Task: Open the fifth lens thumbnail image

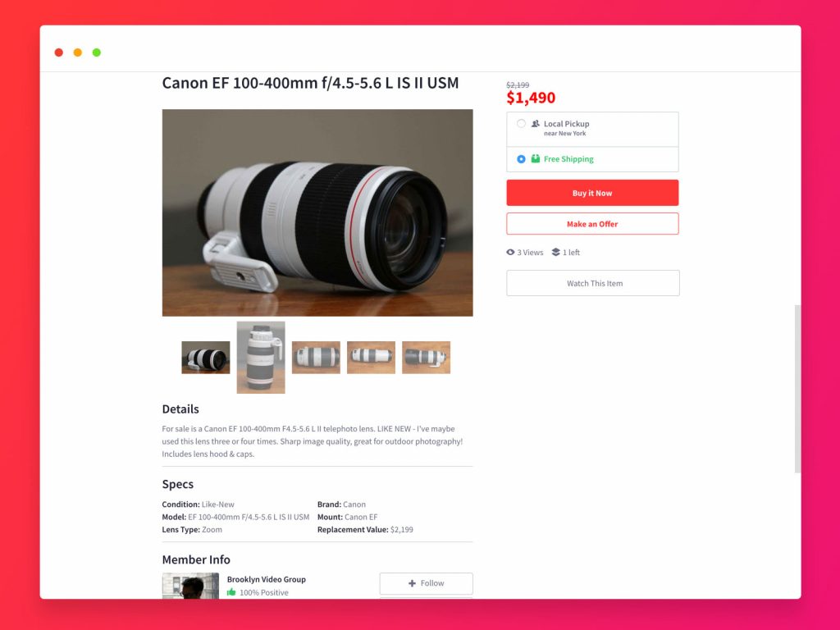Action: tap(427, 358)
